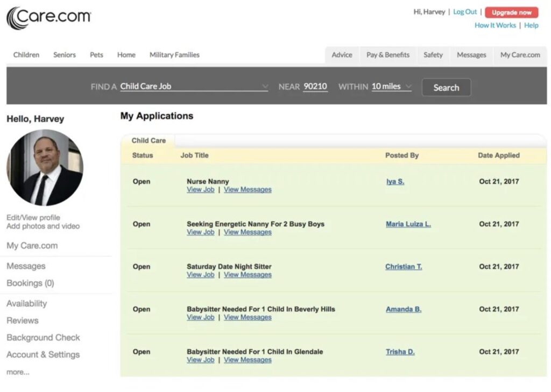Screen dimensions: 551x392
Task: Click the zip code field 90210
Action: [x=315, y=87]
